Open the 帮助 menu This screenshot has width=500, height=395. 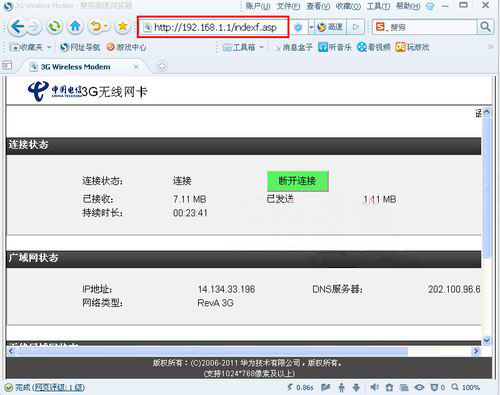coord(408,6)
